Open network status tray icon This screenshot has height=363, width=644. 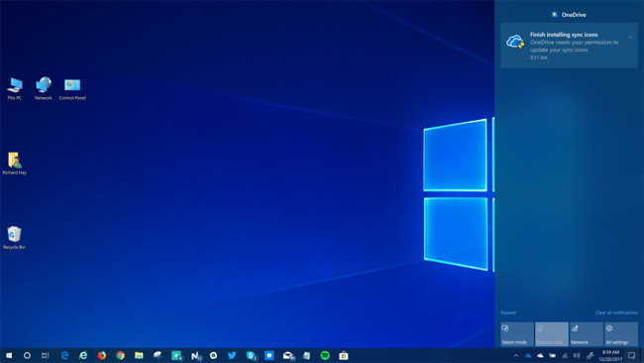[565, 356]
